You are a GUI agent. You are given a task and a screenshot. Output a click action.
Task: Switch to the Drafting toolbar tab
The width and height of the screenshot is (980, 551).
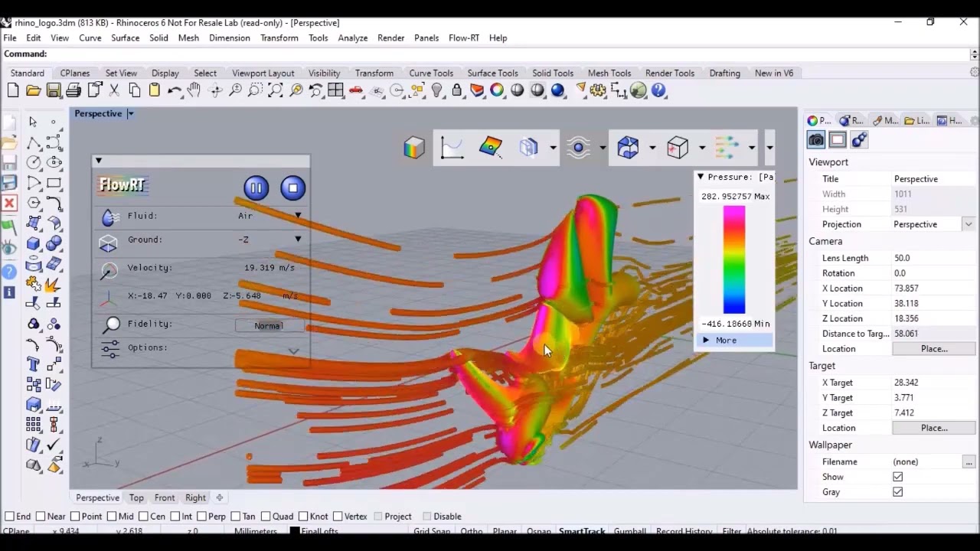click(x=724, y=73)
